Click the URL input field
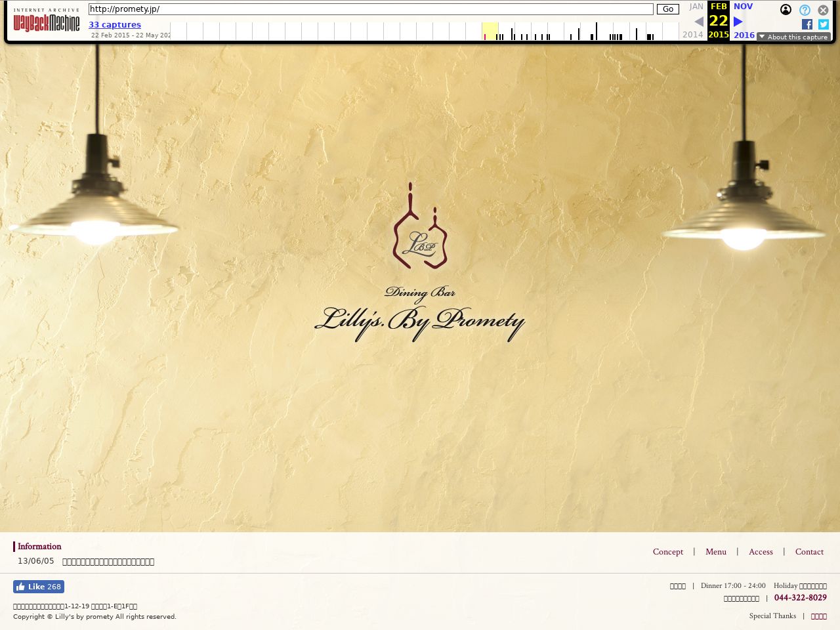This screenshot has width=840, height=630. point(371,9)
